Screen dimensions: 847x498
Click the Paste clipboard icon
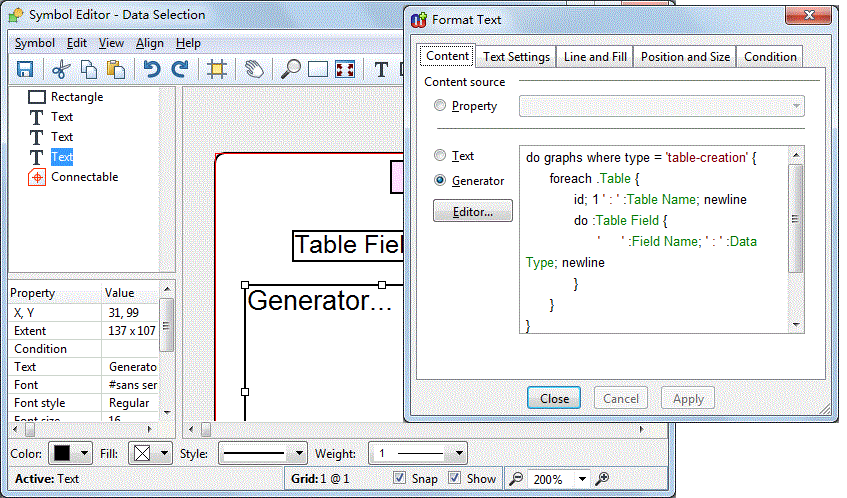click(x=116, y=69)
